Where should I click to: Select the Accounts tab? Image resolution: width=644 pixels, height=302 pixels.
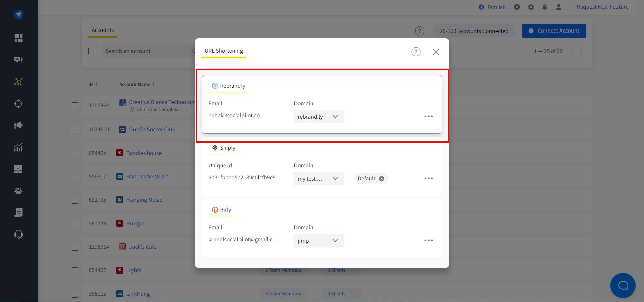[x=103, y=30]
